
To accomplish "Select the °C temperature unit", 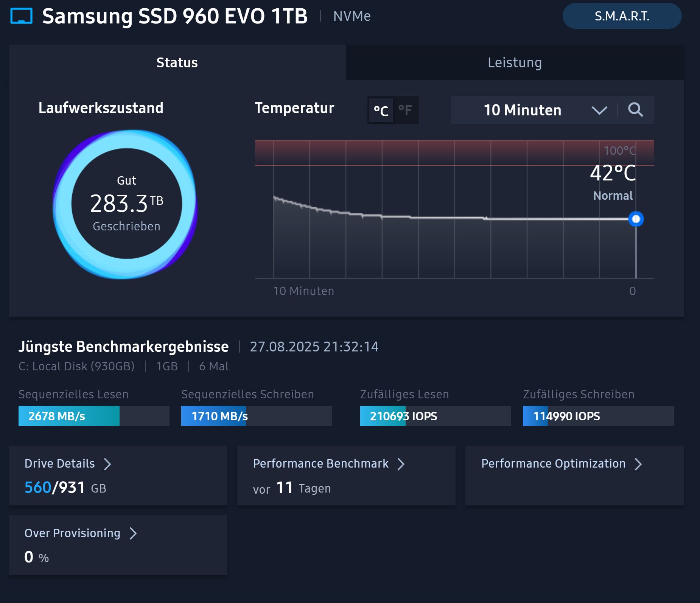I will click(381, 110).
